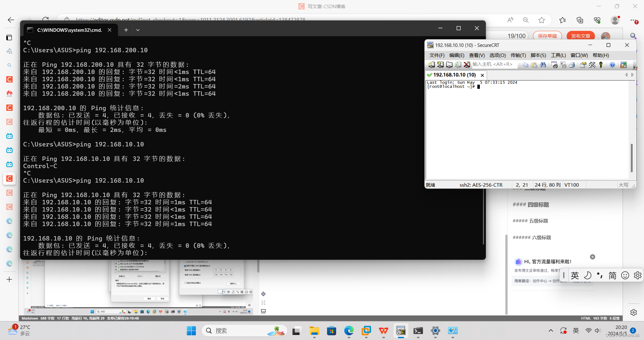Open the 帮助(H) menu in SecureCRT
Screen dimensions: 644x340
click(601, 55)
